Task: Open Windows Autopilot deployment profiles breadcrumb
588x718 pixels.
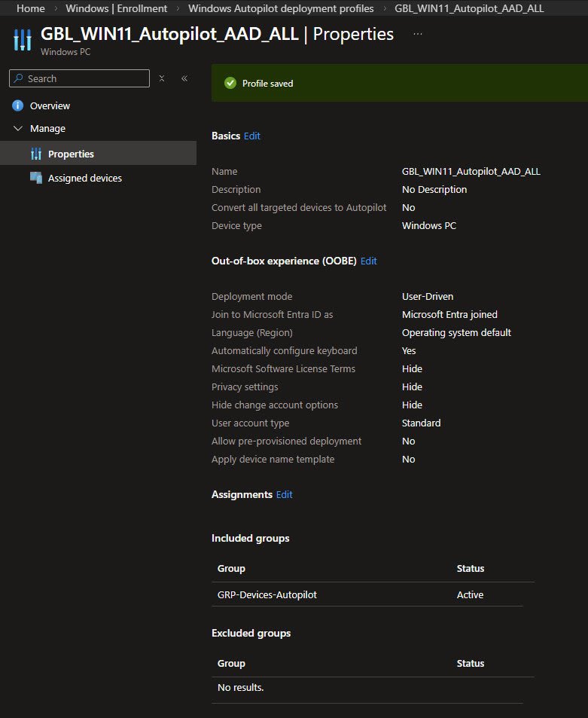Action: pyautogui.click(x=280, y=8)
